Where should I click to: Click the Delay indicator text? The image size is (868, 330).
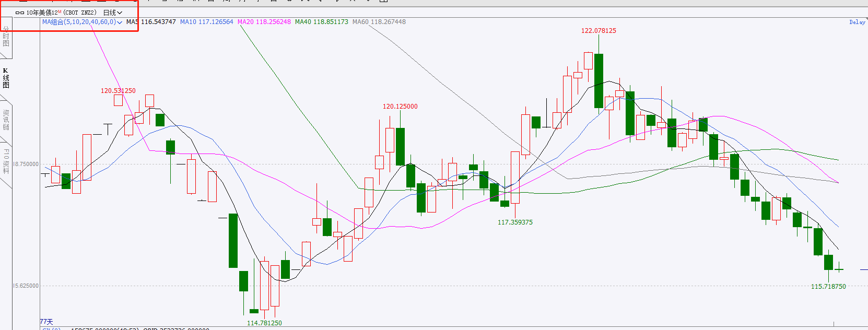click(x=858, y=22)
